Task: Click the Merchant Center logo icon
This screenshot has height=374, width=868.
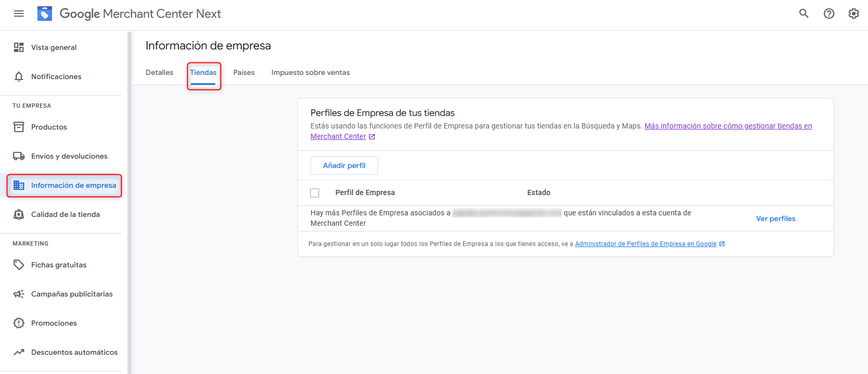Action: coord(45,14)
